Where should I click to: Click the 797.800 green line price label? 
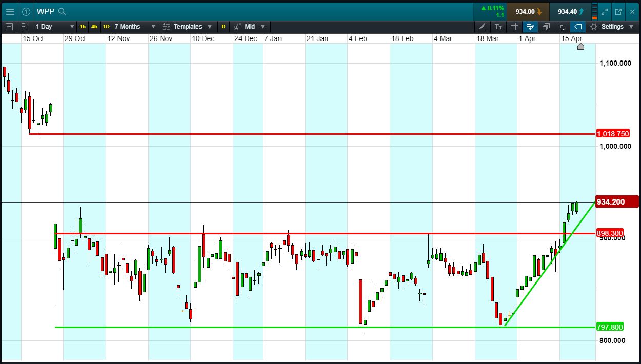pos(610,327)
